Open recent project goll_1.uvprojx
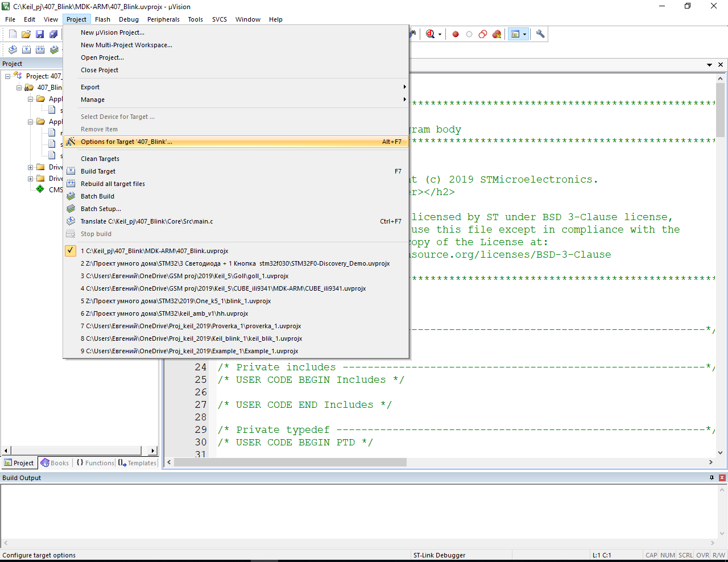 [236, 276]
